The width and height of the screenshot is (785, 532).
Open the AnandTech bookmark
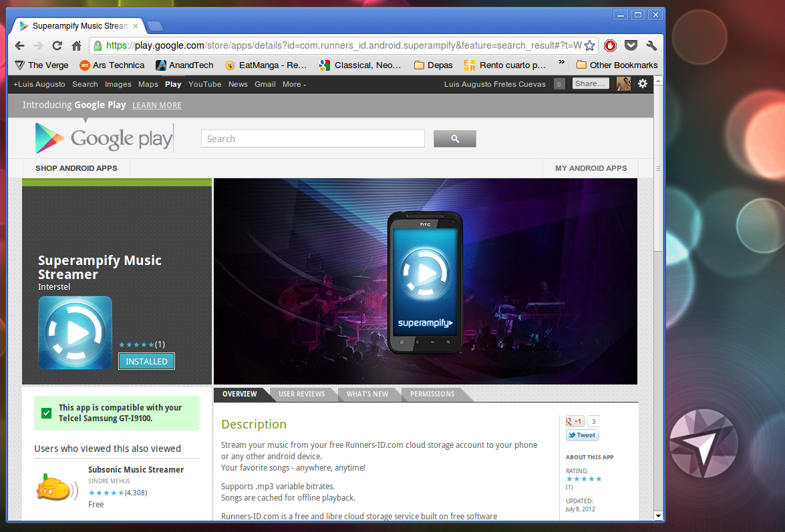click(185, 65)
